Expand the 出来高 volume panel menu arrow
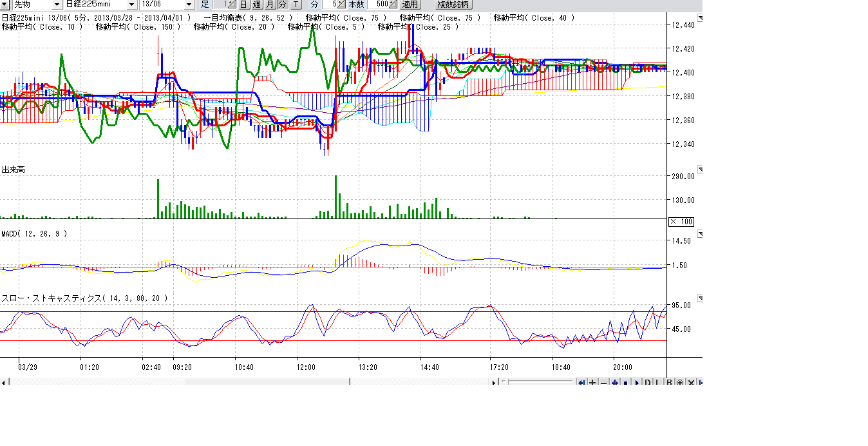The width and height of the screenshot is (868, 446). tap(700, 170)
